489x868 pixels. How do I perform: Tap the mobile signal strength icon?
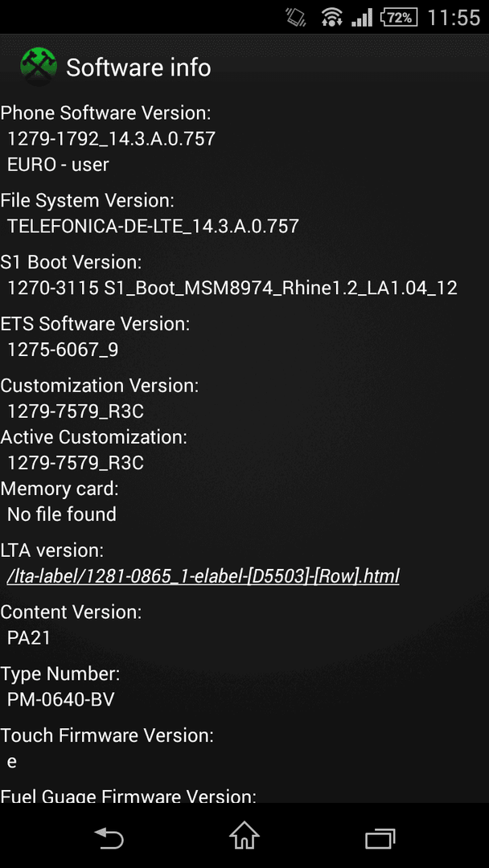coord(362,18)
